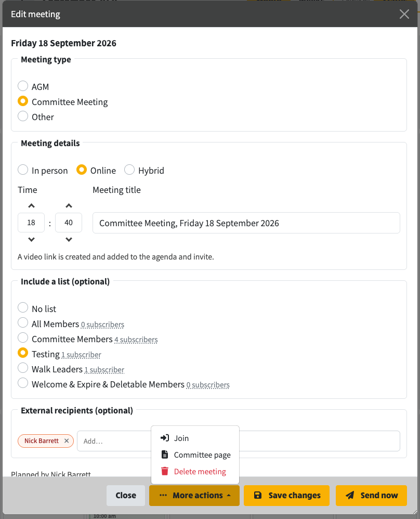Send the meeting invite now
This screenshot has width=420, height=519.
click(371, 496)
